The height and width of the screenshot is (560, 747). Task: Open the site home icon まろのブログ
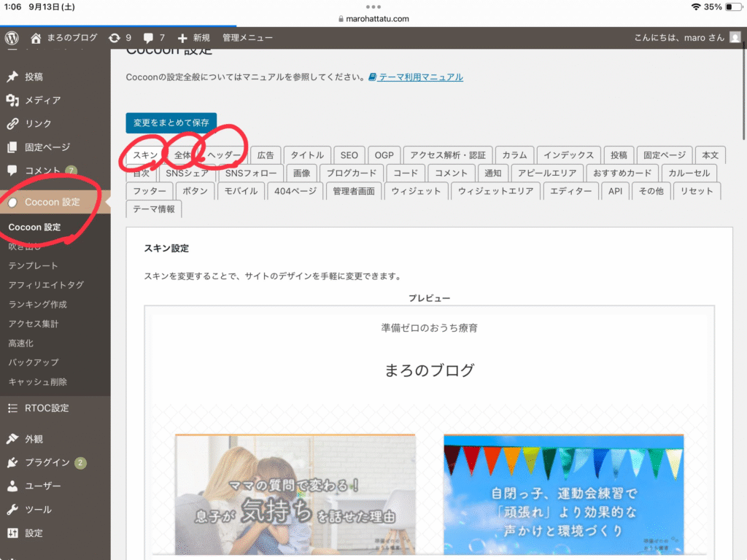click(x=36, y=38)
